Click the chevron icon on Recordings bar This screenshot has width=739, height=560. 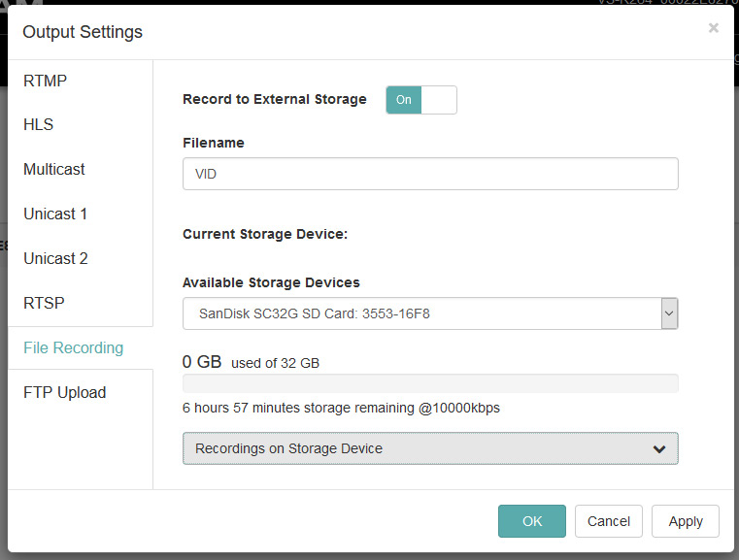[659, 449]
